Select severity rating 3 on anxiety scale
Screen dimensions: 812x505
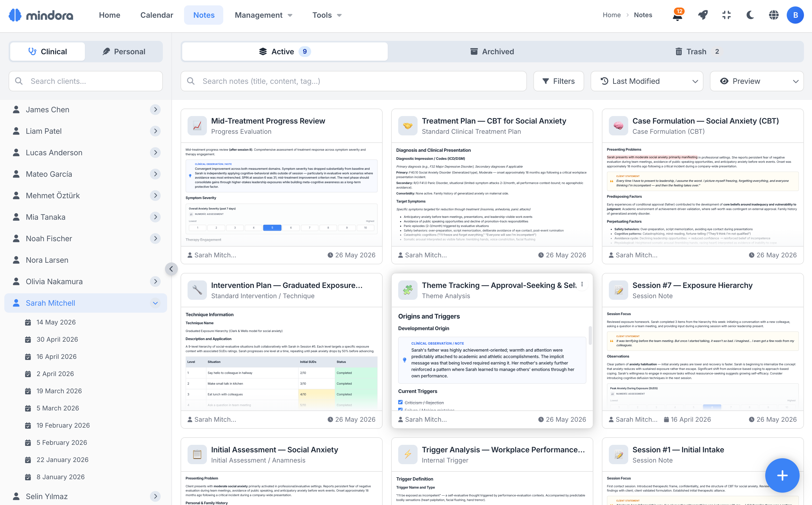235,228
